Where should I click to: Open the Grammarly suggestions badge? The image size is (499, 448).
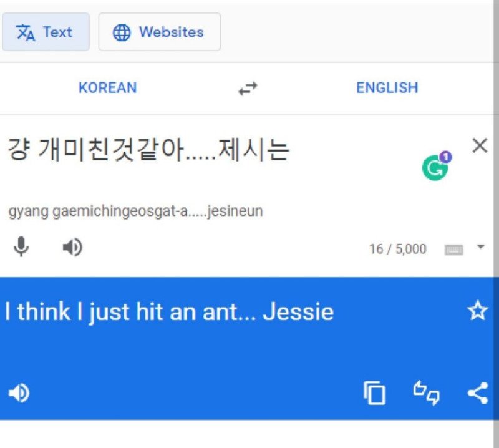point(437,166)
